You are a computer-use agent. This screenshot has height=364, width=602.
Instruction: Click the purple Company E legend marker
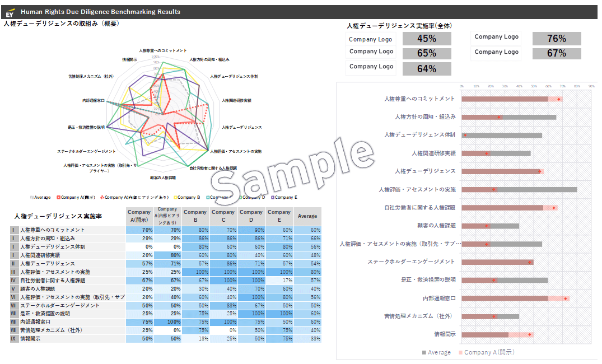click(272, 197)
